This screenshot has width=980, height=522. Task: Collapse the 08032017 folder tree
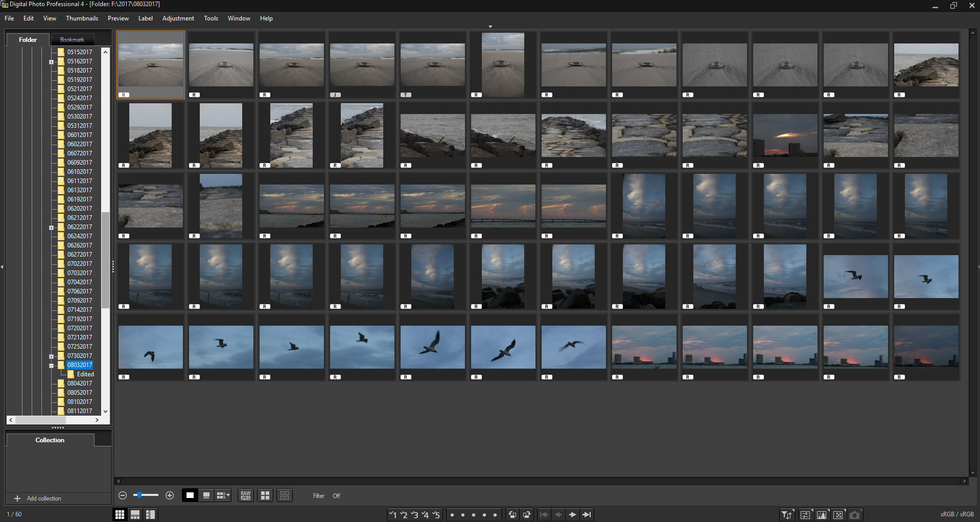pos(51,366)
